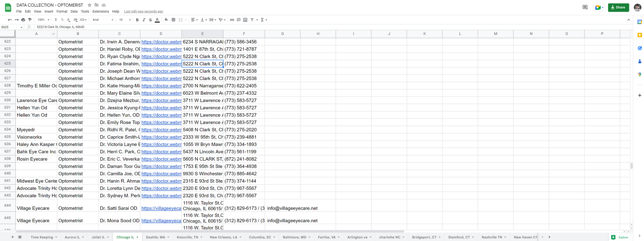Format as currency with dollar icon
This screenshot has height=241, width=644.
click(56, 20)
